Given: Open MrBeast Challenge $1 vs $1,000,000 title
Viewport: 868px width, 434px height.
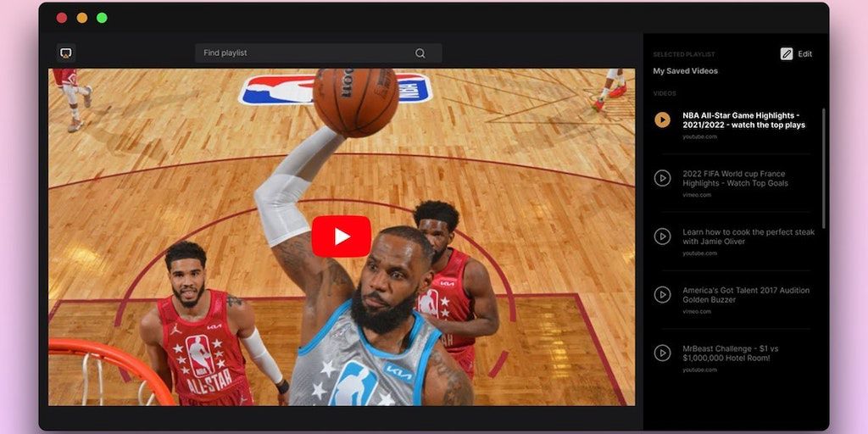Looking at the screenshot, I should click(731, 353).
